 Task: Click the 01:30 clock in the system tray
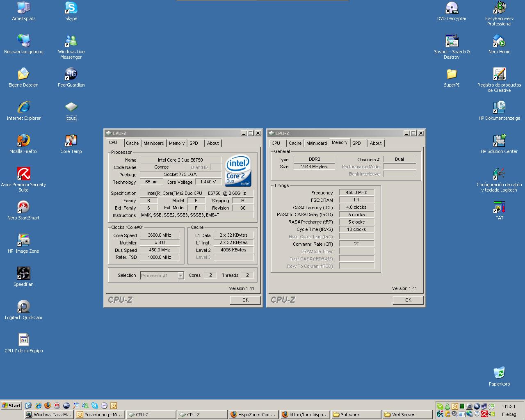coord(509,406)
